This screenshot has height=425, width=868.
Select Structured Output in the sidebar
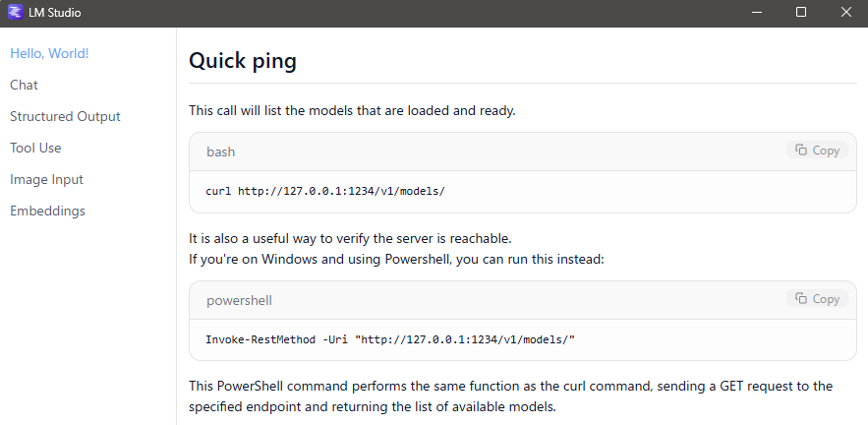click(65, 116)
